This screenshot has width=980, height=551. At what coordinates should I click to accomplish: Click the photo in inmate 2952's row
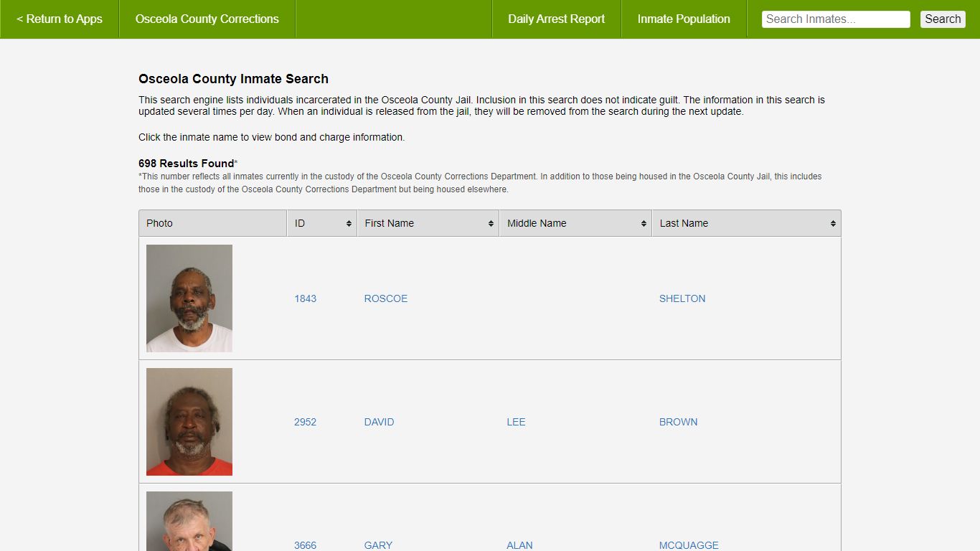(189, 422)
